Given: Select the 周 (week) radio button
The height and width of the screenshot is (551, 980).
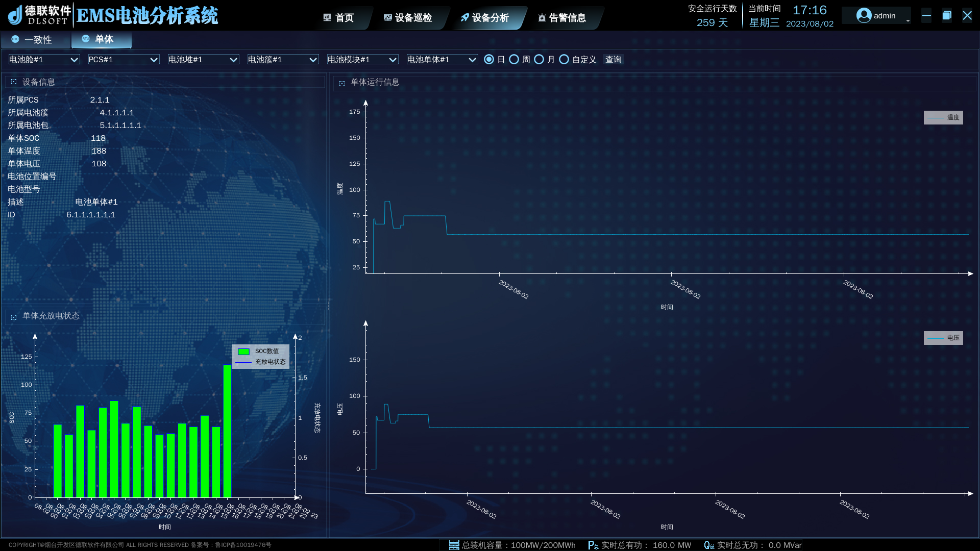Looking at the screenshot, I should 514,60.
